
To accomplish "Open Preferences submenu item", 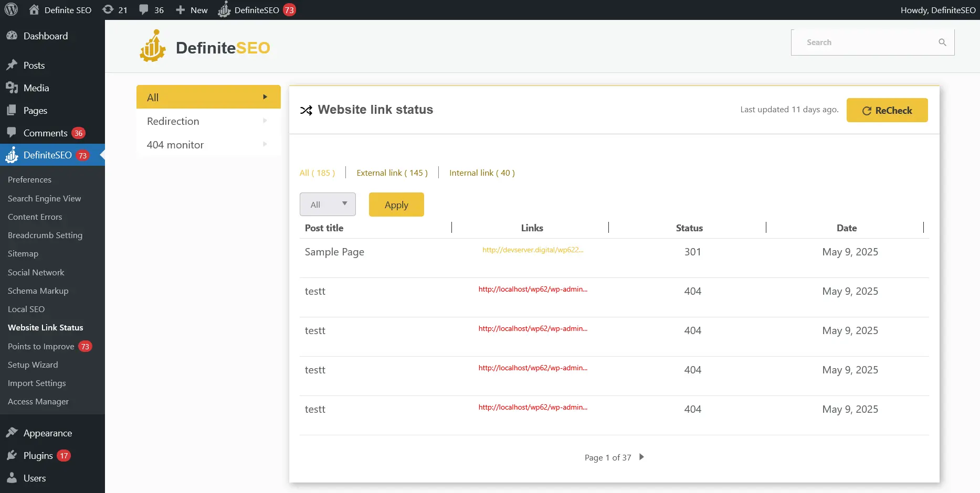I will pos(29,179).
